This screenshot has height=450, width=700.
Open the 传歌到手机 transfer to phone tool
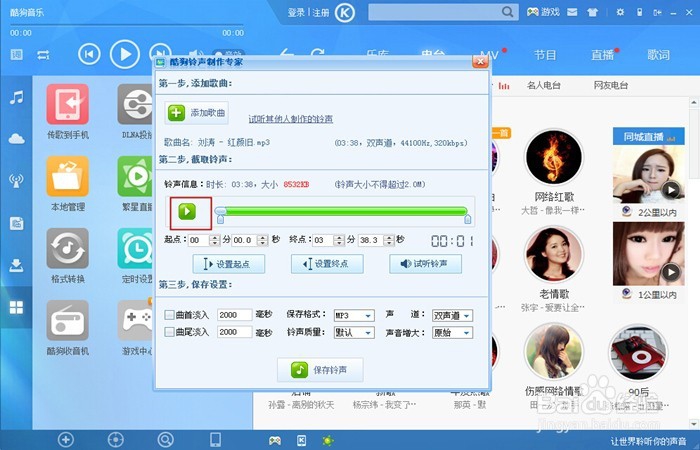[67, 112]
